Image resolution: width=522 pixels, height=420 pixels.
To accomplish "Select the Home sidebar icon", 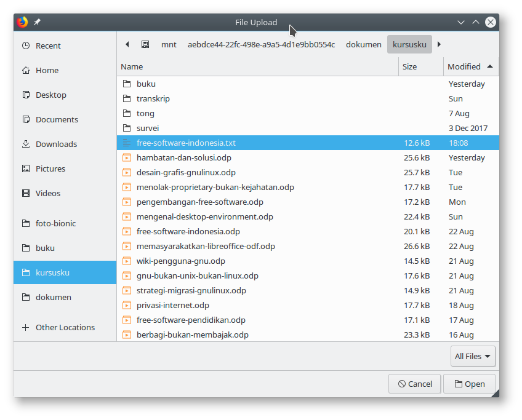I will tap(26, 70).
